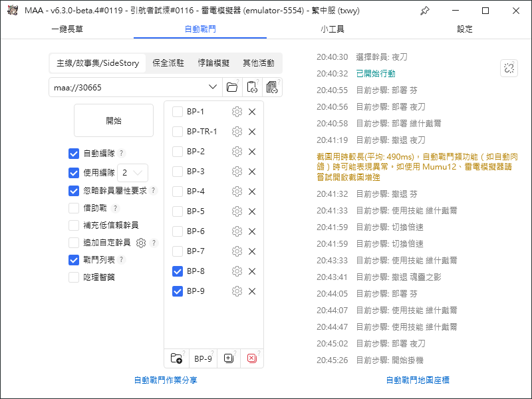
Task: Pin the MAA window on top
Action: point(425,11)
